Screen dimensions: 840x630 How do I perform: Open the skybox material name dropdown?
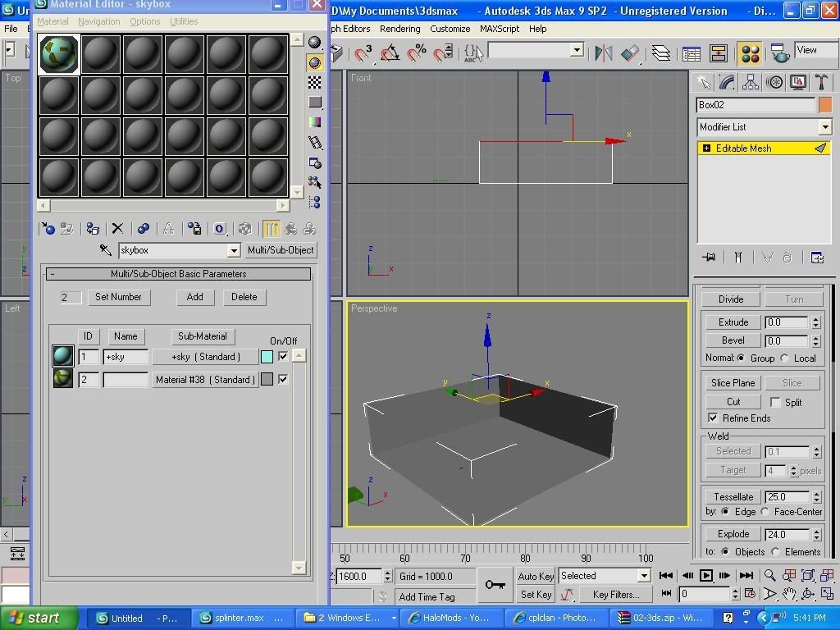(x=234, y=251)
